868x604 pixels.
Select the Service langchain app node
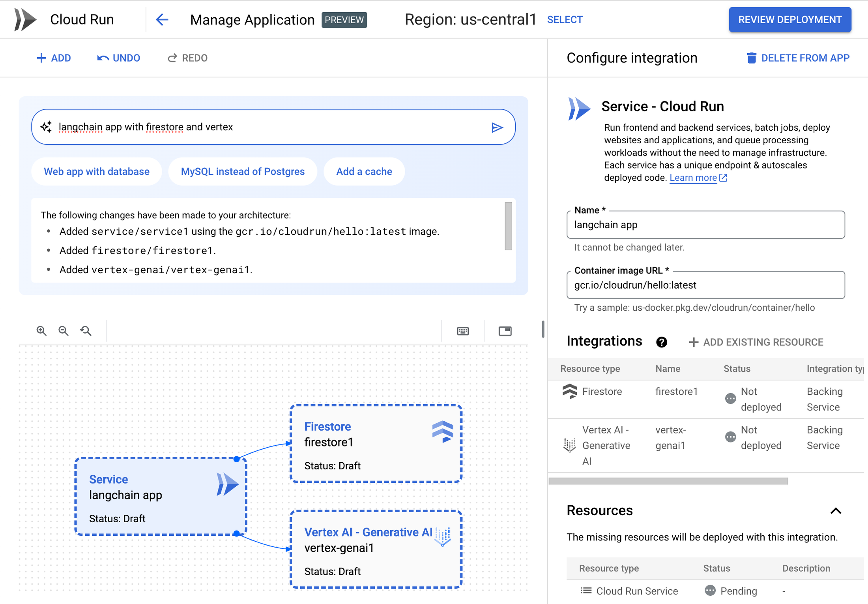(161, 497)
